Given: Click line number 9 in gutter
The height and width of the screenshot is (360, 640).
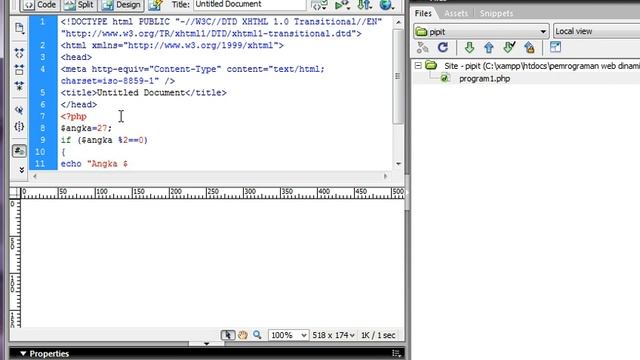Looking at the screenshot, I should click(42, 140).
